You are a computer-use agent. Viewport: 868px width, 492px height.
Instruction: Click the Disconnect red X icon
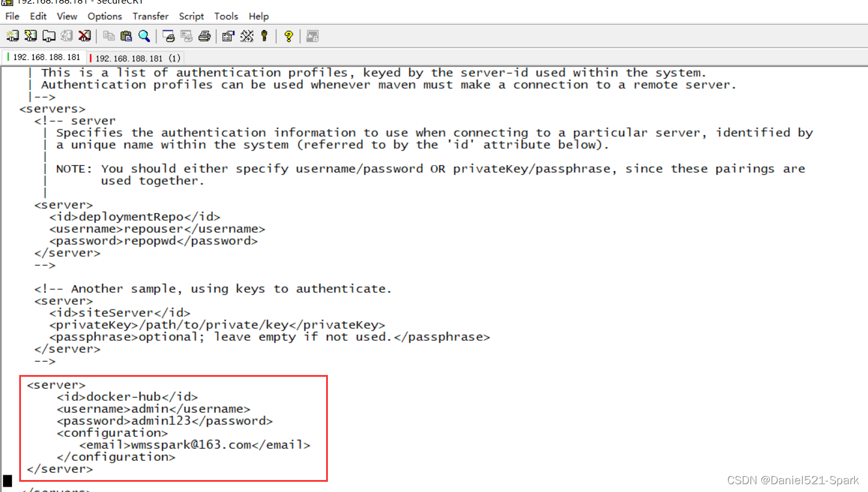coord(85,36)
